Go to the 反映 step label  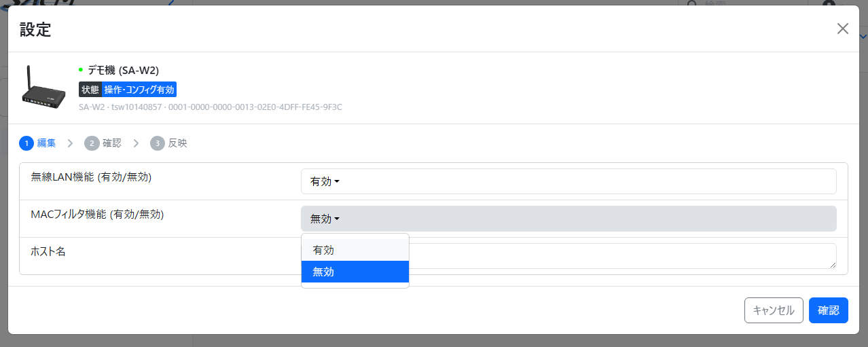tap(178, 143)
